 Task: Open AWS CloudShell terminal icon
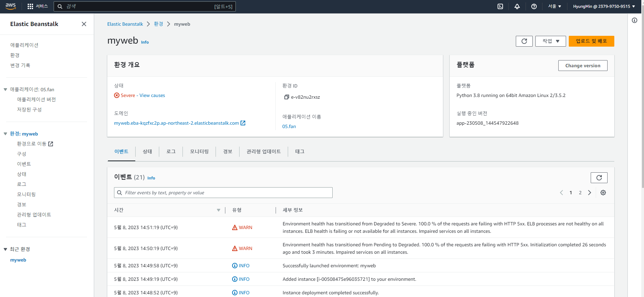tap(500, 6)
